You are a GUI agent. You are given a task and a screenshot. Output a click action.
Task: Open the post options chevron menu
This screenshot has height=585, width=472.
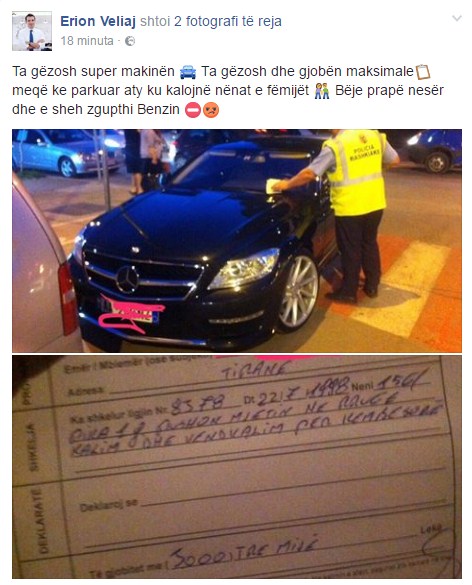(457, 18)
